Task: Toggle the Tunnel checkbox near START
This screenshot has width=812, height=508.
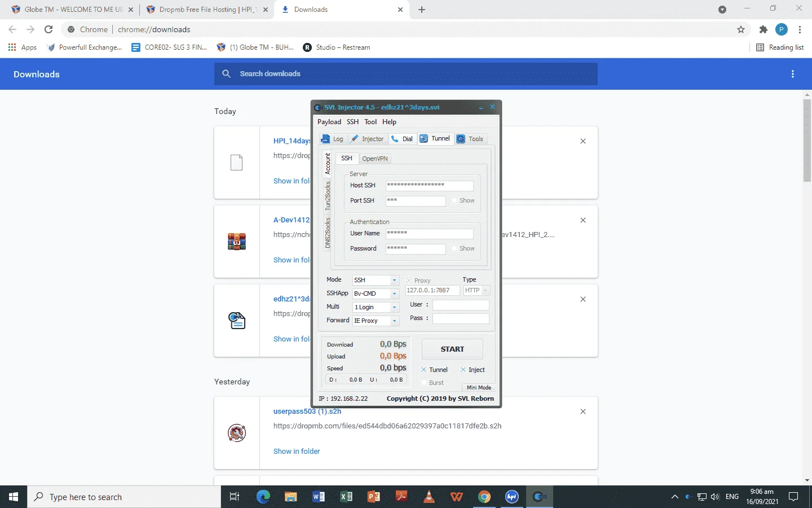Action: point(423,370)
